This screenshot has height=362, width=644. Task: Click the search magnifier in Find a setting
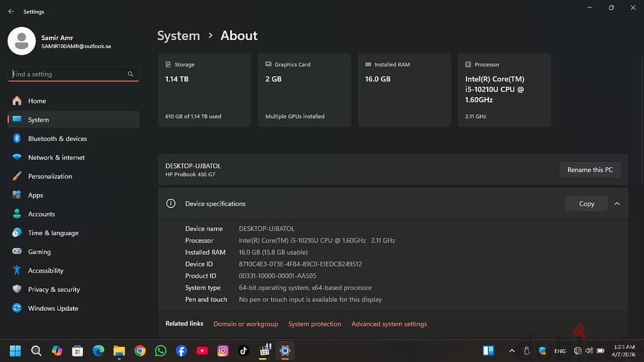tap(130, 74)
